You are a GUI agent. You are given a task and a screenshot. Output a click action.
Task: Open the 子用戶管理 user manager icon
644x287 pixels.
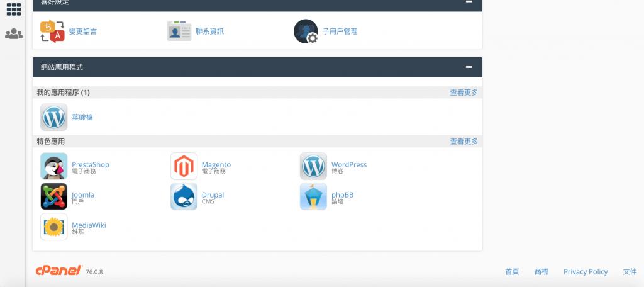[306, 31]
